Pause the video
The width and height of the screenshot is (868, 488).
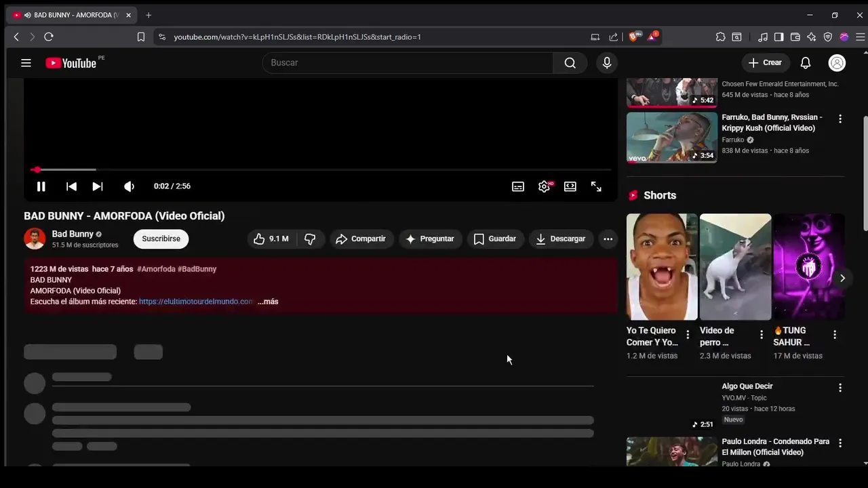pyautogui.click(x=41, y=186)
